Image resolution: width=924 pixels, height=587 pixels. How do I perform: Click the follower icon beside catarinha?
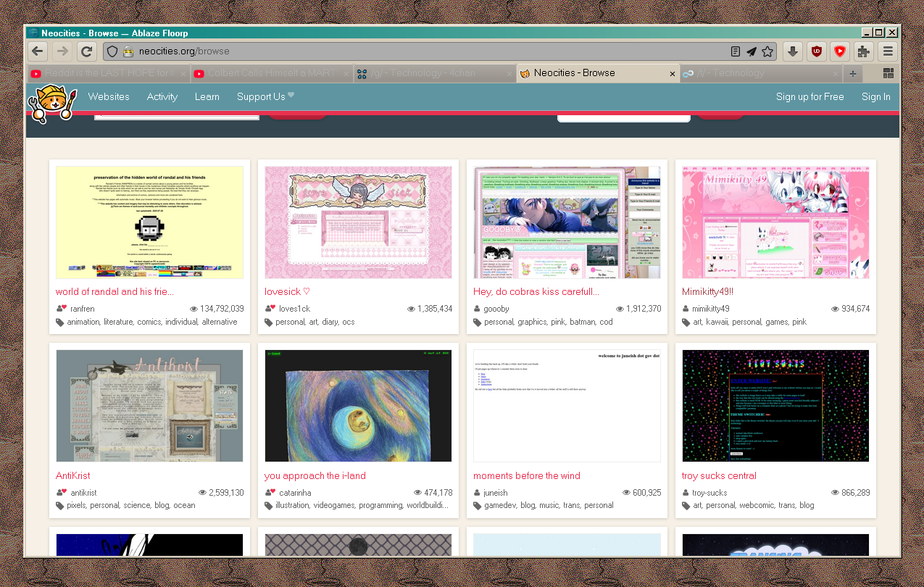point(270,493)
